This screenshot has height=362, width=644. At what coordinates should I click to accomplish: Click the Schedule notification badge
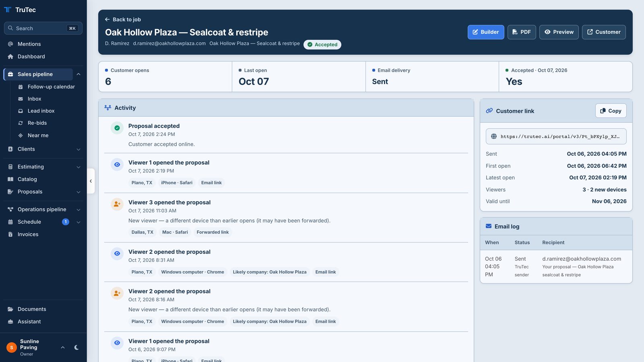[66, 222]
